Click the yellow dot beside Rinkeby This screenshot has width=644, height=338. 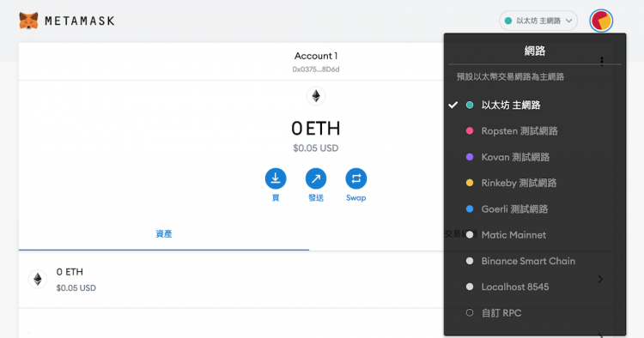(x=470, y=183)
